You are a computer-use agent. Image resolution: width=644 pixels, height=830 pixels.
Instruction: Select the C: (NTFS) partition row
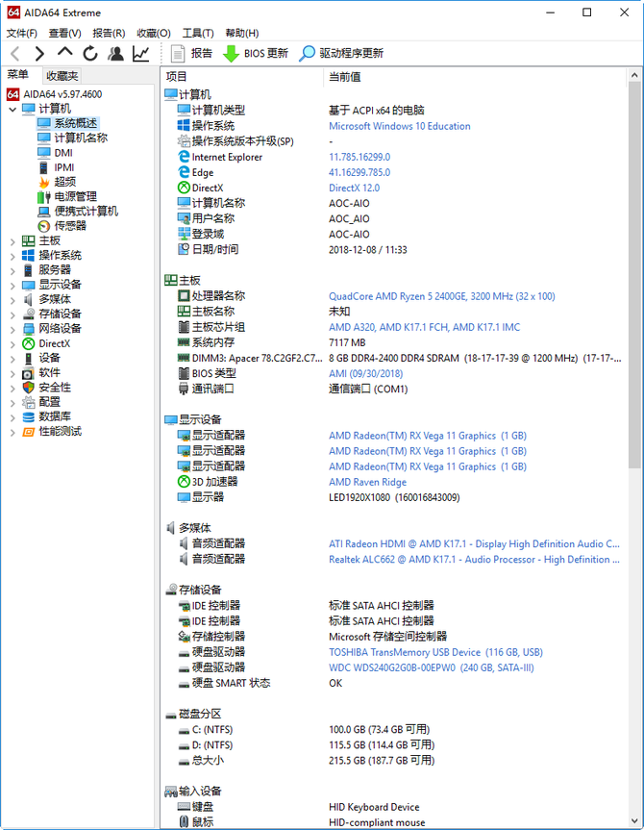pos(394,729)
